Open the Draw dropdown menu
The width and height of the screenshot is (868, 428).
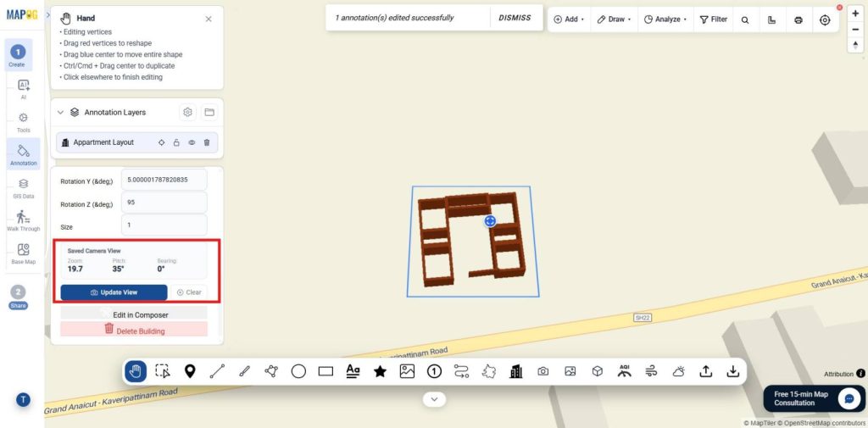615,19
